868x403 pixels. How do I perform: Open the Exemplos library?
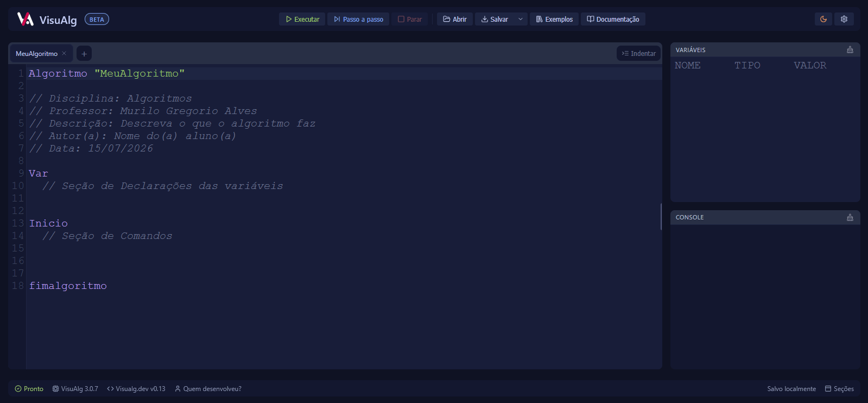pos(554,19)
